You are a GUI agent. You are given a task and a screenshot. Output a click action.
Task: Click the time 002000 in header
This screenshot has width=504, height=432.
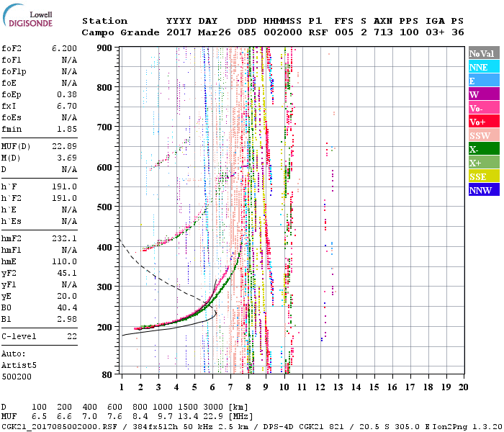pos(283,32)
